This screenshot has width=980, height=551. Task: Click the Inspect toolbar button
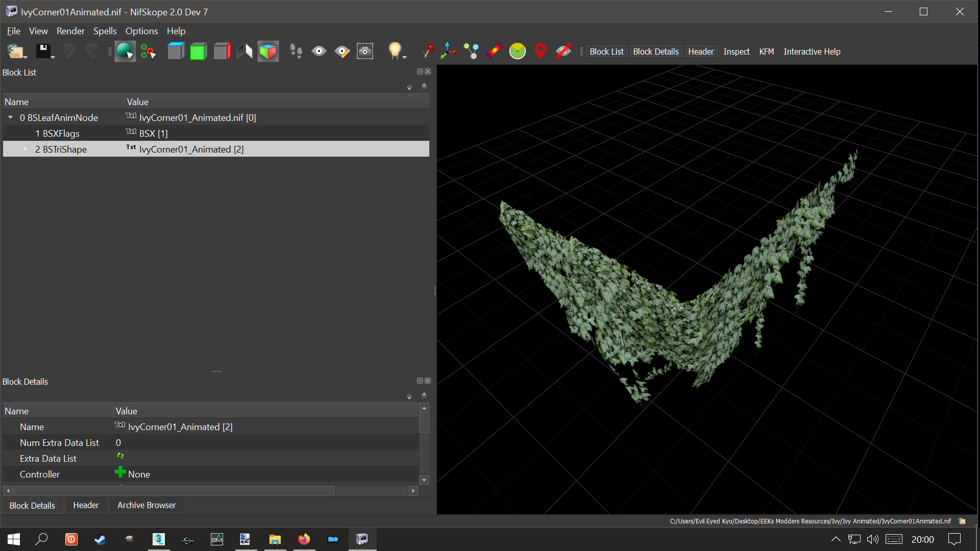pos(736,52)
